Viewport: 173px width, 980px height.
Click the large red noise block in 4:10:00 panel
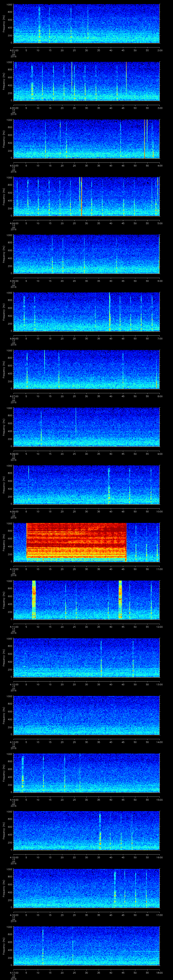tap(76, 541)
